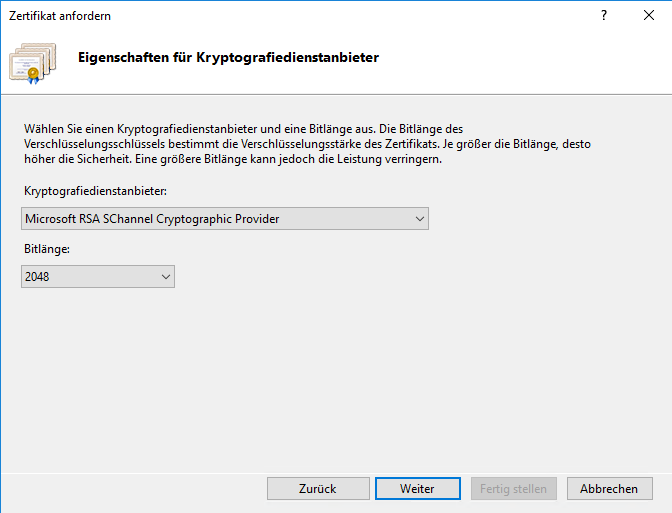Expand the Kryptografiedienstanbieter dropdown arrow
This screenshot has height=513, width=672.
(418, 218)
